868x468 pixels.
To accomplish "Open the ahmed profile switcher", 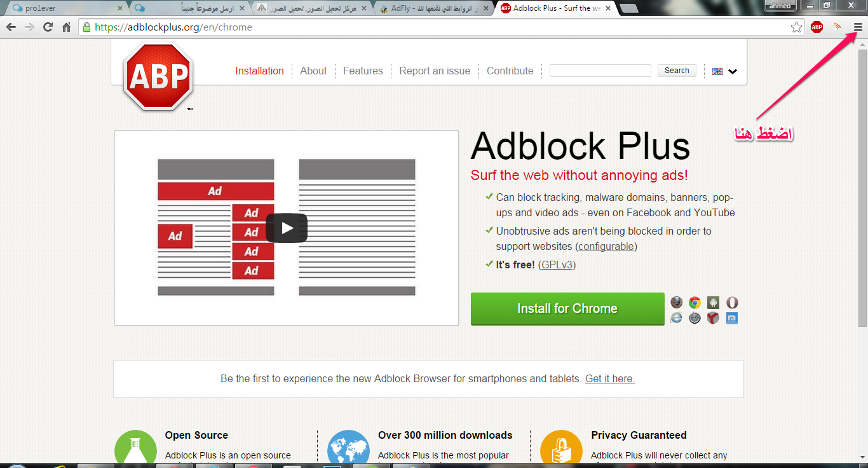I will tap(779, 6).
